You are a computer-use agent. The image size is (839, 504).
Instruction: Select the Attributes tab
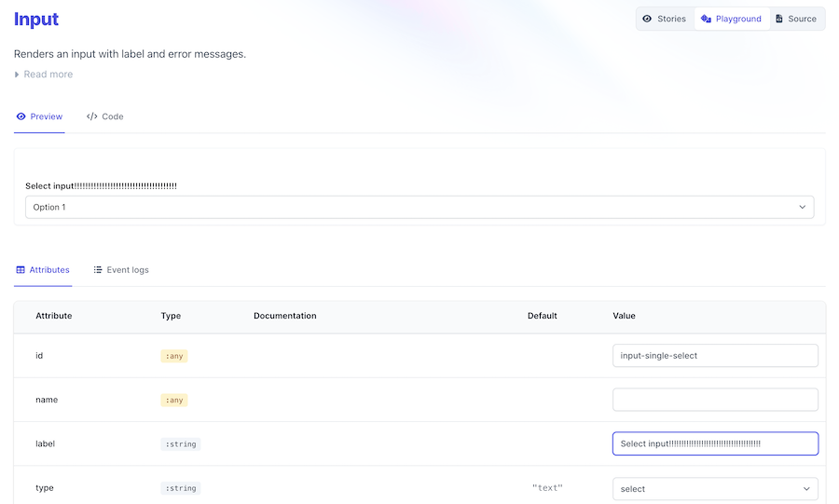point(43,270)
